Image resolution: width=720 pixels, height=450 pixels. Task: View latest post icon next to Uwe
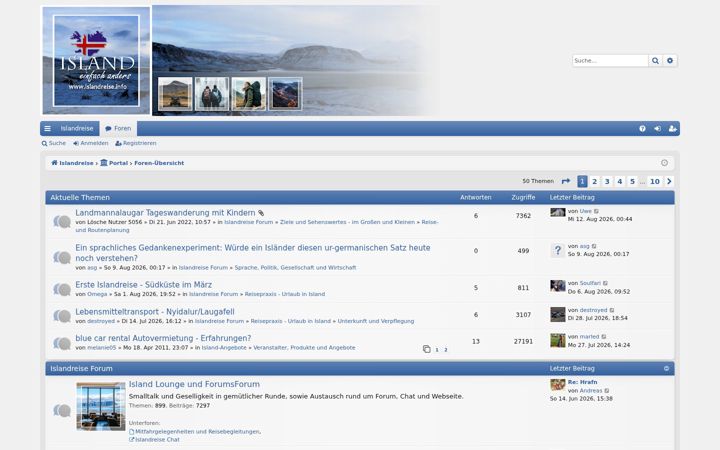tap(596, 211)
